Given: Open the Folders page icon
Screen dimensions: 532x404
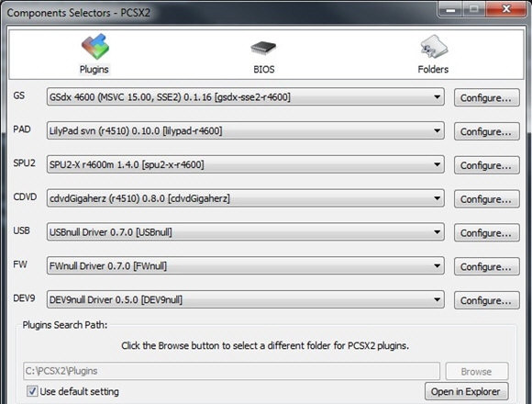Looking at the screenshot, I should 434,47.
